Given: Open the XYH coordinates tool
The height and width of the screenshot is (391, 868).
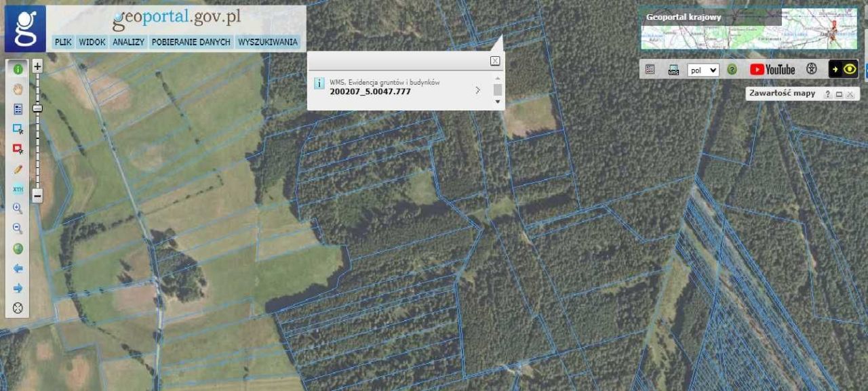Looking at the screenshot, I should point(18,188).
